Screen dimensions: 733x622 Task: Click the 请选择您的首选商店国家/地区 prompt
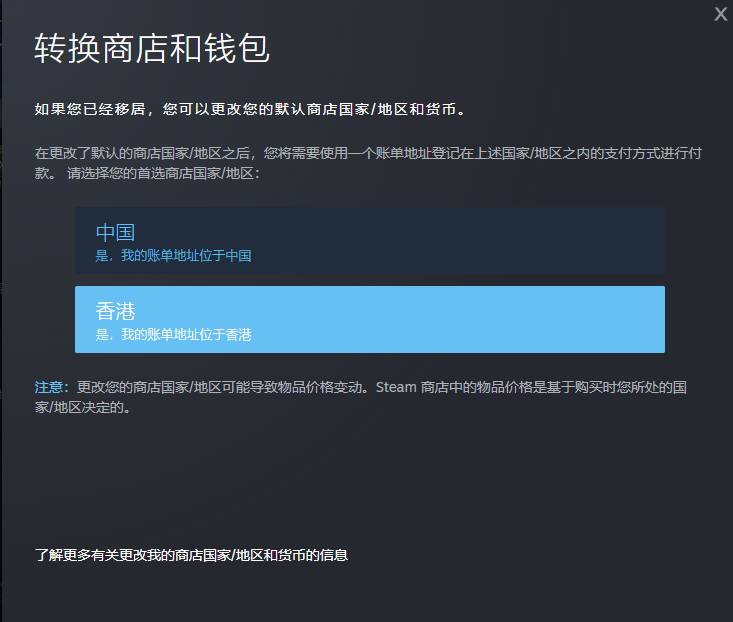pos(162,173)
